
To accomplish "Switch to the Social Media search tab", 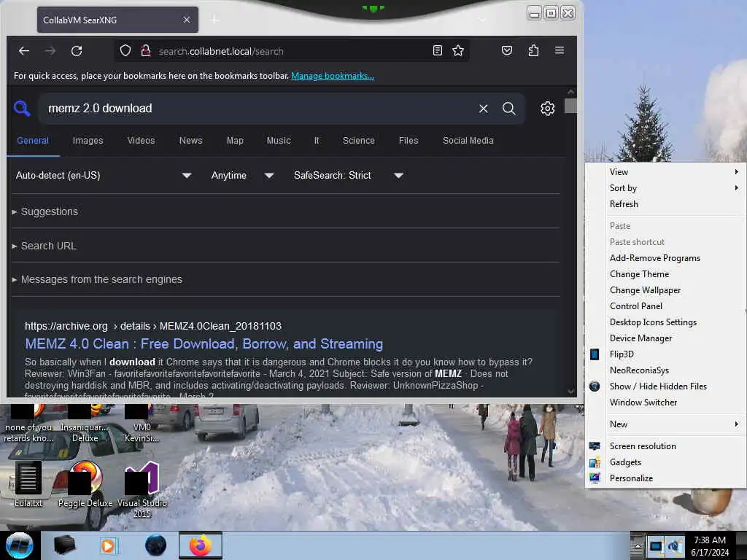I will [468, 141].
